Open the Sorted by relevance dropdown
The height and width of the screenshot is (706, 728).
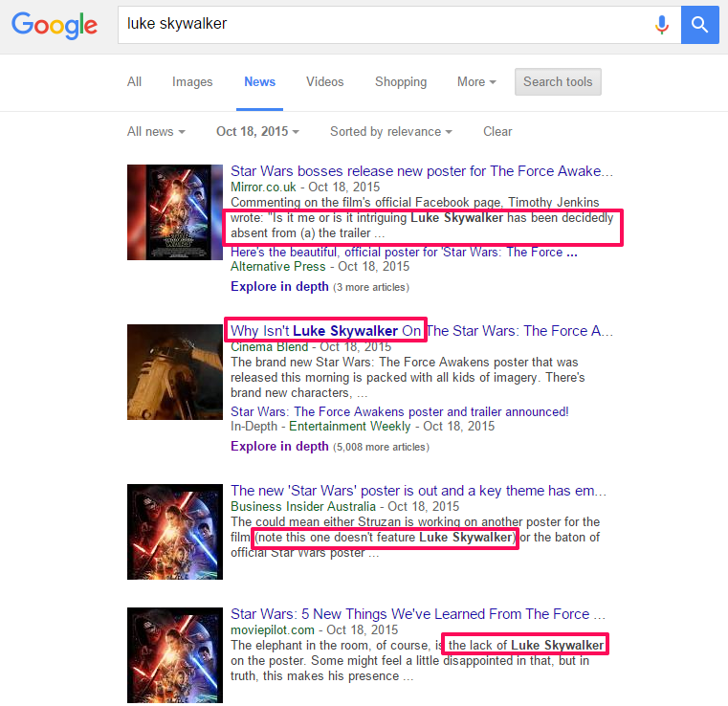point(391,132)
